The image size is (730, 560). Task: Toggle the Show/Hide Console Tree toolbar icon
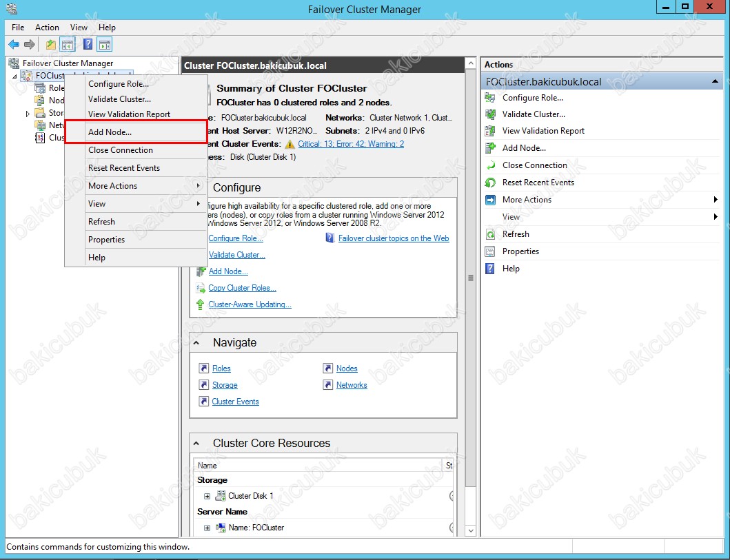pyautogui.click(x=68, y=45)
